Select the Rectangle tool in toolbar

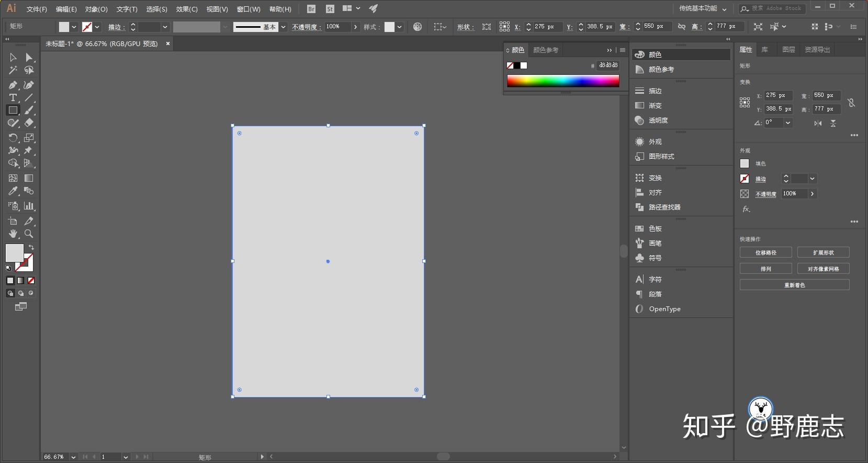coord(13,110)
